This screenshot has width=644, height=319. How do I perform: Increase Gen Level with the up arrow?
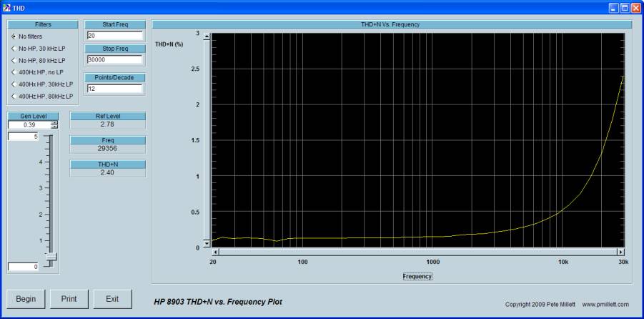tap(54, 122)
